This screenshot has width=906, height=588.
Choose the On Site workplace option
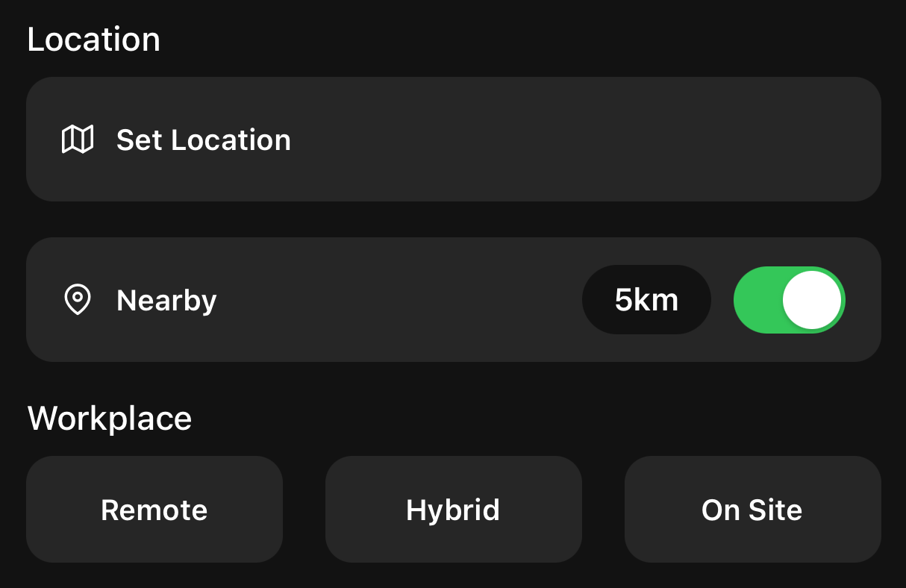tap(752, 510)
